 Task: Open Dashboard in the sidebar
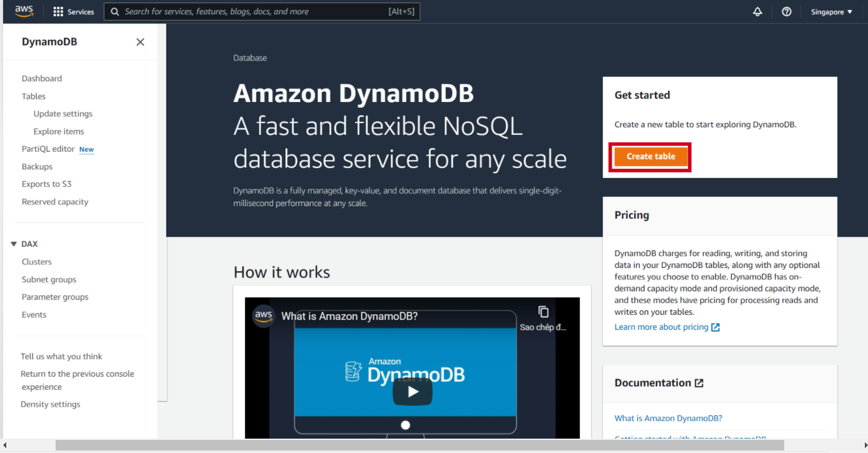(42, 79)
